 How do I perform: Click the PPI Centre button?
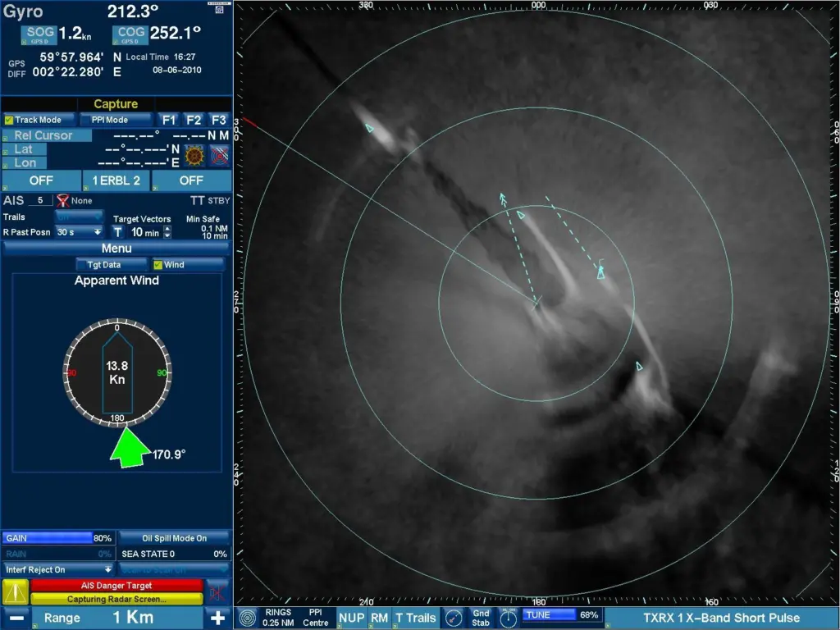(316, 618)
